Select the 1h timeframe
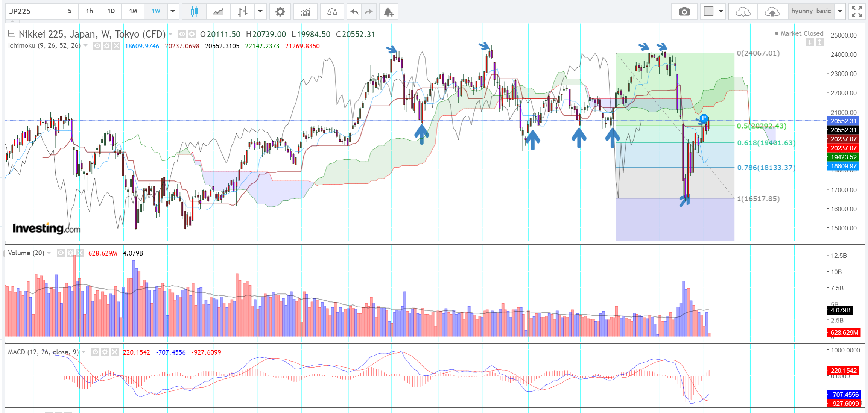 [x=90, y=11]
